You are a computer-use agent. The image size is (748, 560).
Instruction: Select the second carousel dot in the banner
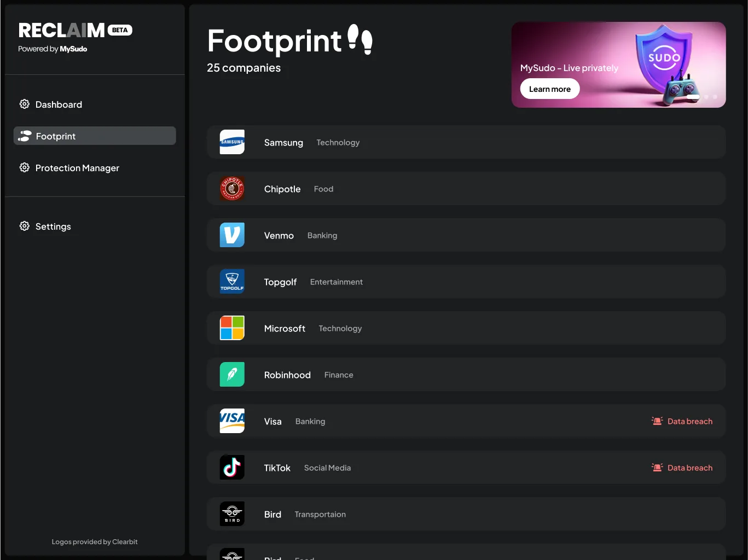pyautogui.click(x=706, y=97)
